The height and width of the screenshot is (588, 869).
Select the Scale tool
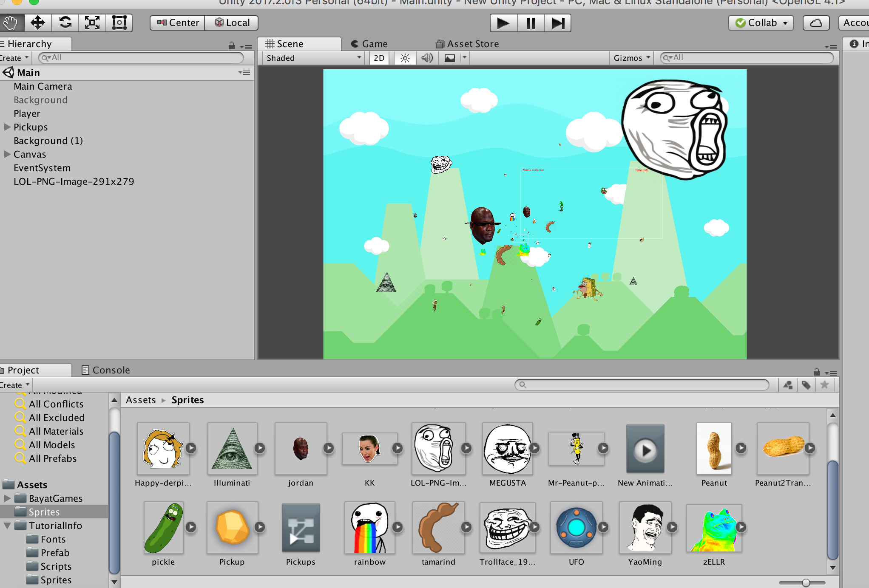92,23
